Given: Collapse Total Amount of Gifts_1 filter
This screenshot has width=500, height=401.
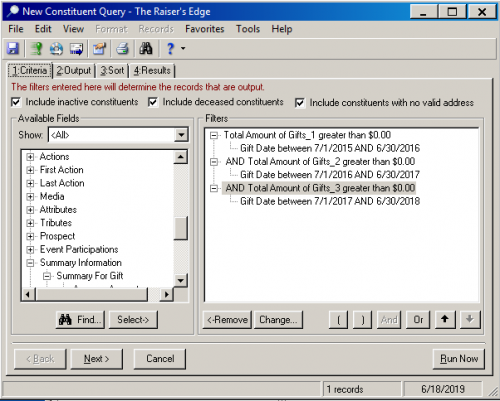Looking at the screenshot, I should 214,135.
